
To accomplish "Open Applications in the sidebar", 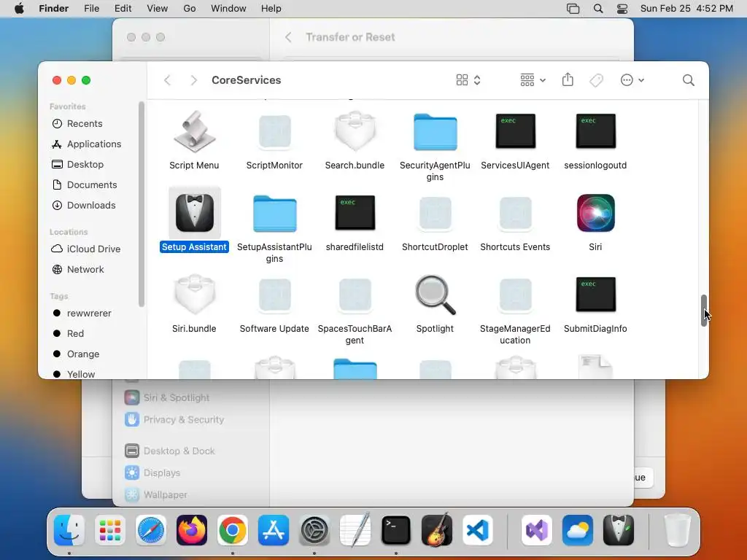I will (x=86, y=144).
